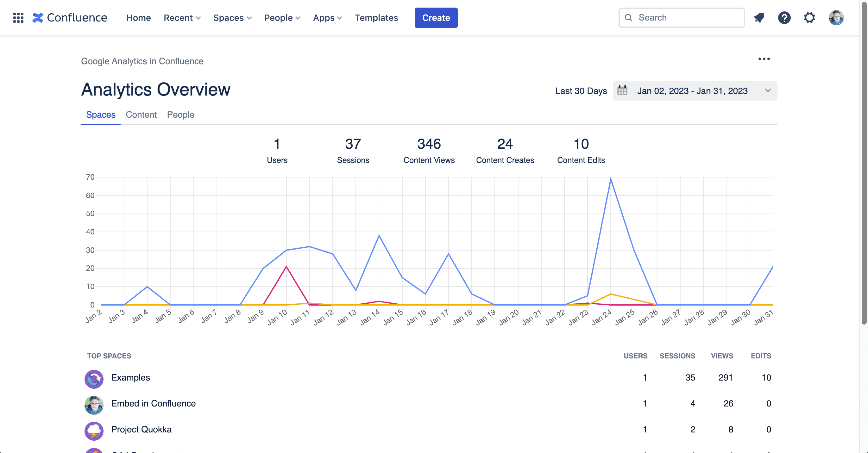868x453 pixels.
Task: Click the blue line peak at Jan 14
Action: pyautogui.click(x=379, y=235)
